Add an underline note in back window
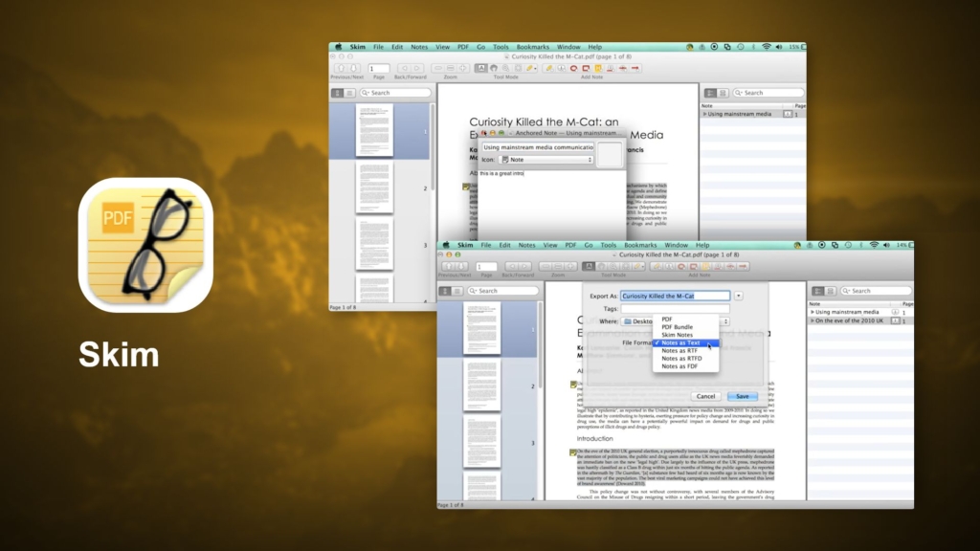Screen dimensions: 980x551 [x=610, y=68]
